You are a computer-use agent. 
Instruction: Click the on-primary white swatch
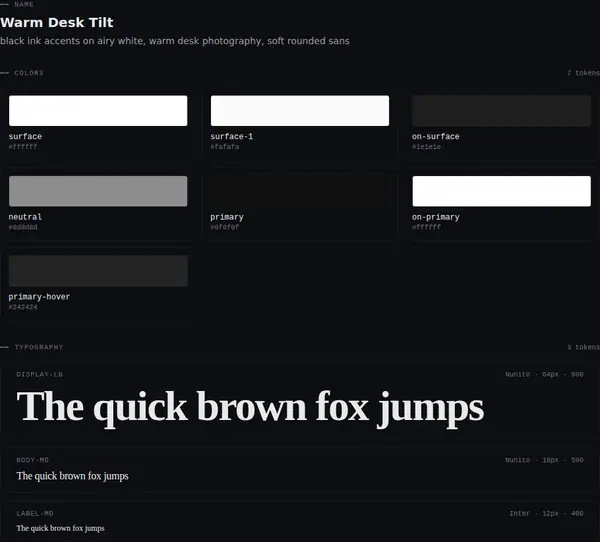[x=501, y=191]
